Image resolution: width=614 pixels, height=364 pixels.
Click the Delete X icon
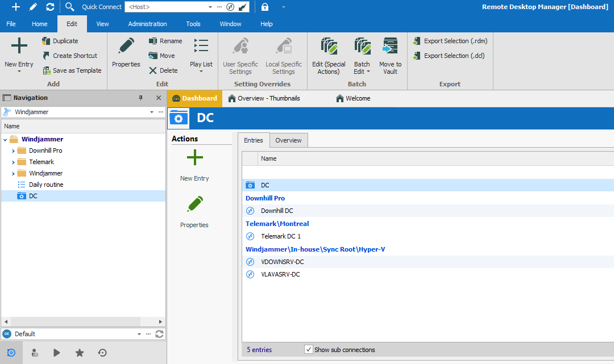[x=153, y=70]
